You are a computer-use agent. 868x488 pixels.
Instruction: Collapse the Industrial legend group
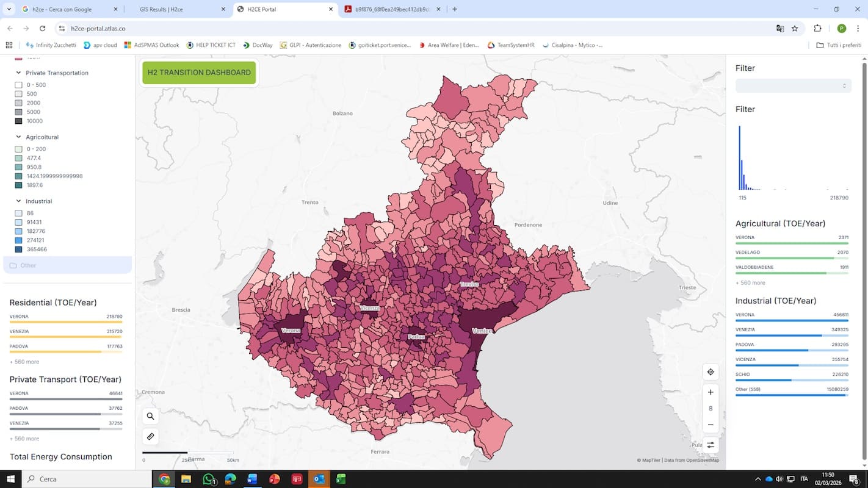[18, 201]
